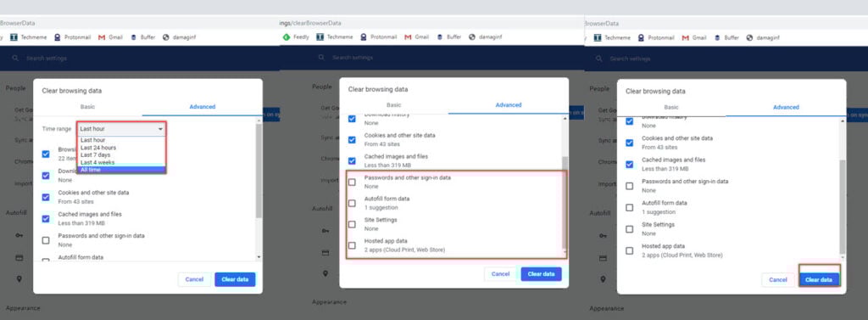Collapse the Time range dropdown showing Last hour

pos(121,129)
